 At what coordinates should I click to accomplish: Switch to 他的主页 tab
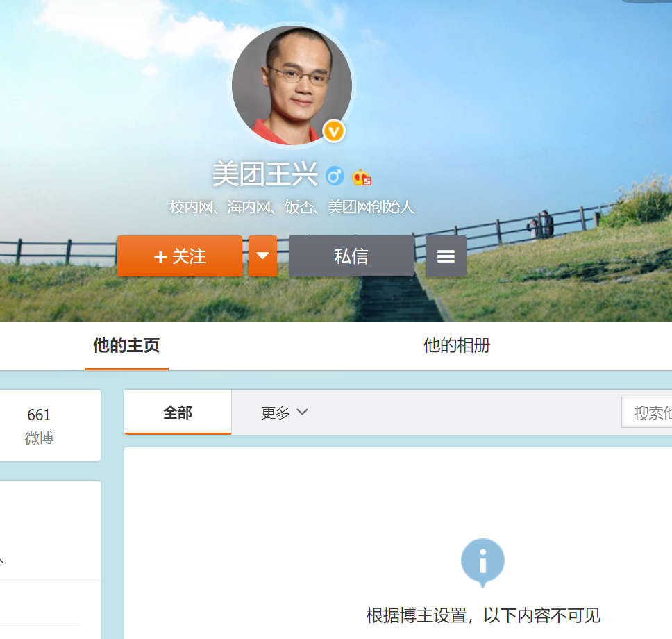coord(126,346)
